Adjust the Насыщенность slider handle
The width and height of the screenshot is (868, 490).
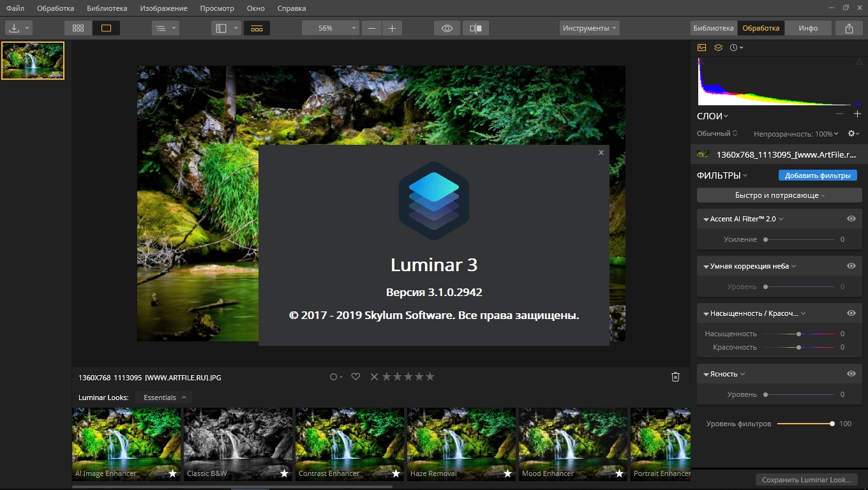click(x=798, y=334)
